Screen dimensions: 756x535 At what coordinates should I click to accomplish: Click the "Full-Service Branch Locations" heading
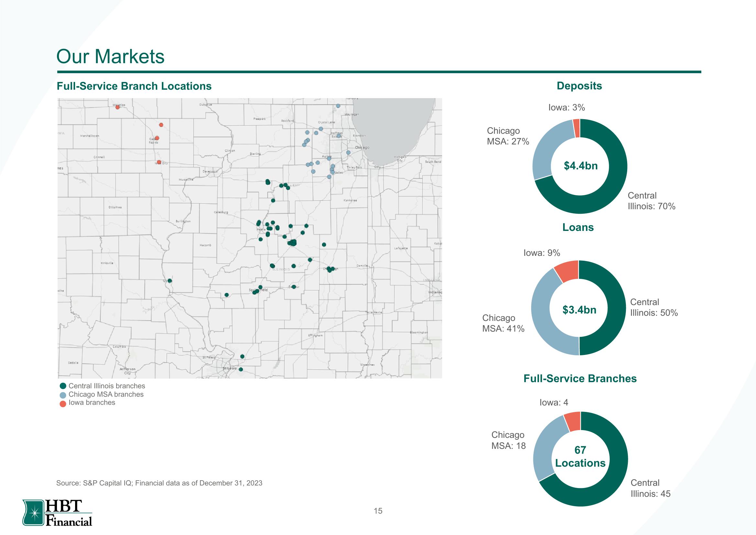click(134, 86)
